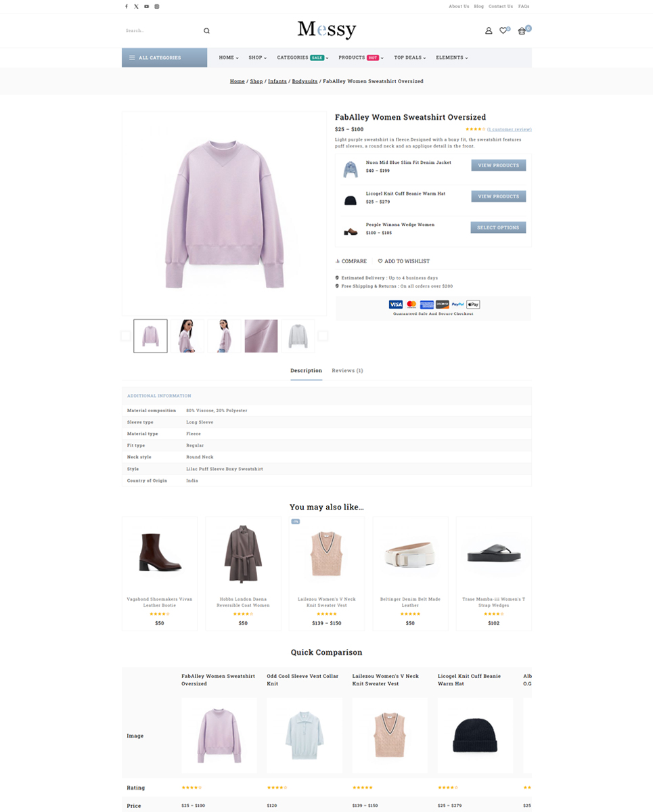Click the Facebook icon in top bar

click(x=126, y=6)
